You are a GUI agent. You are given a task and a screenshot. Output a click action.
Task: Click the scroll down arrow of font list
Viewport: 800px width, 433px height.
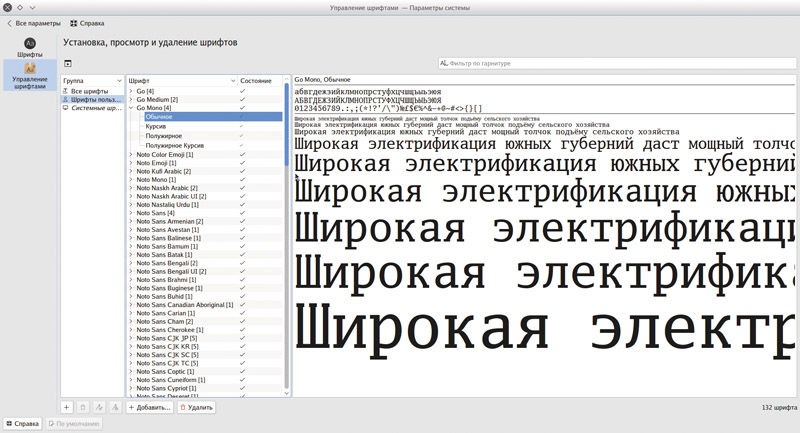[x=287, y=393]
